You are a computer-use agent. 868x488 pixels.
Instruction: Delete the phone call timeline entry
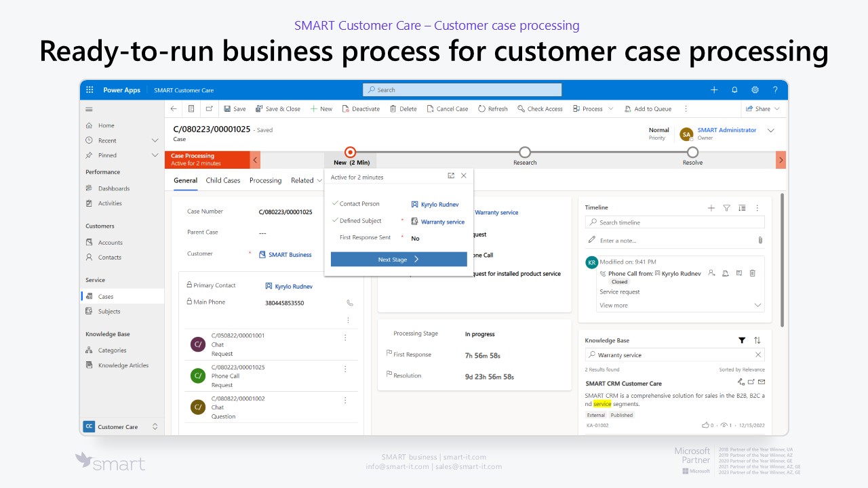point(753,273)
